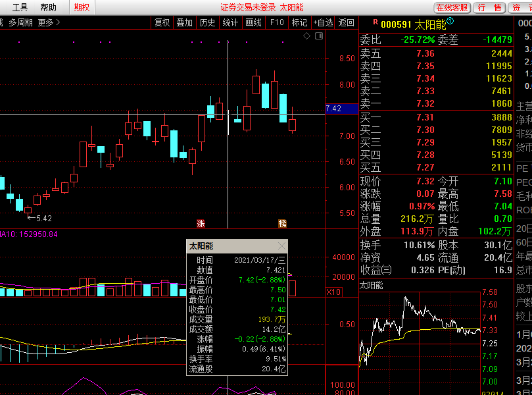Image resolution: width=532 pixels, height=395 pixels.
Task: Open 在线客服 online support
Action: [452, 8]
